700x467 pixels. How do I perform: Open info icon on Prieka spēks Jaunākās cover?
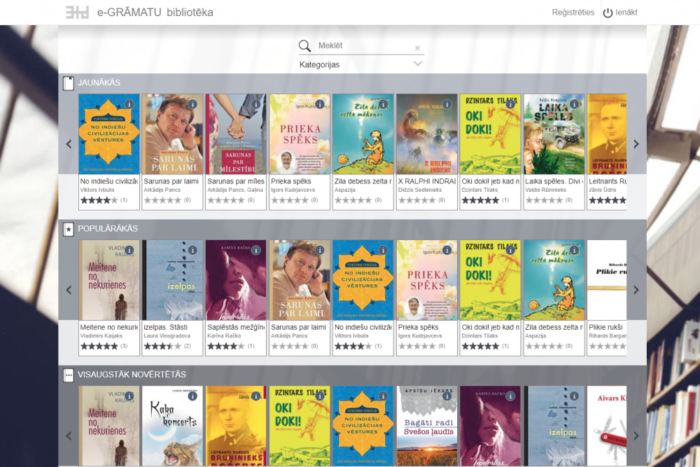click(320, 104)
